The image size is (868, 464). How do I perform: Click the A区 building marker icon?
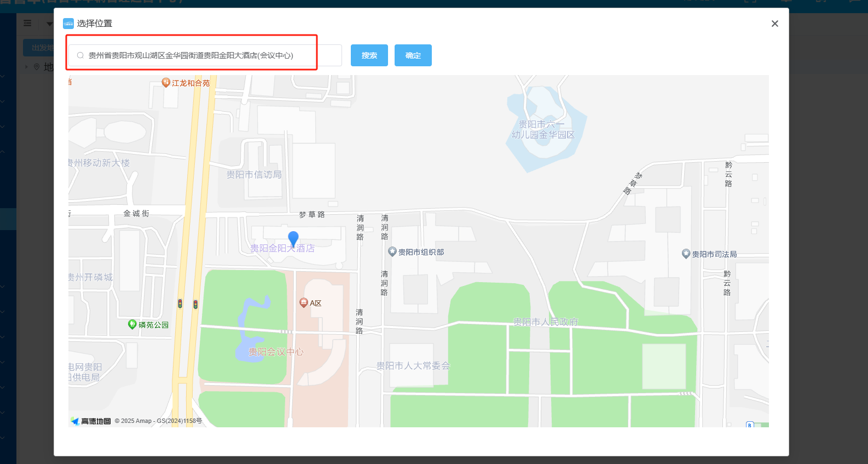pos(304,302)
